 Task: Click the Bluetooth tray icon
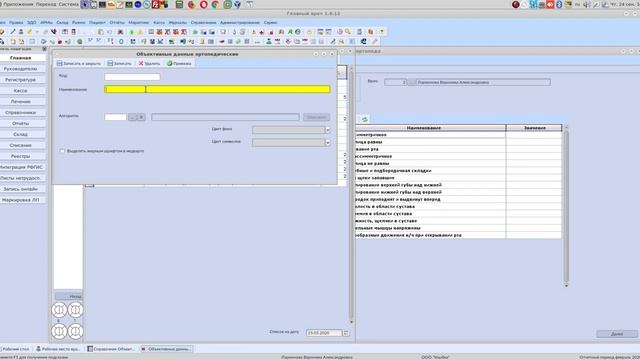pos(559,4)
